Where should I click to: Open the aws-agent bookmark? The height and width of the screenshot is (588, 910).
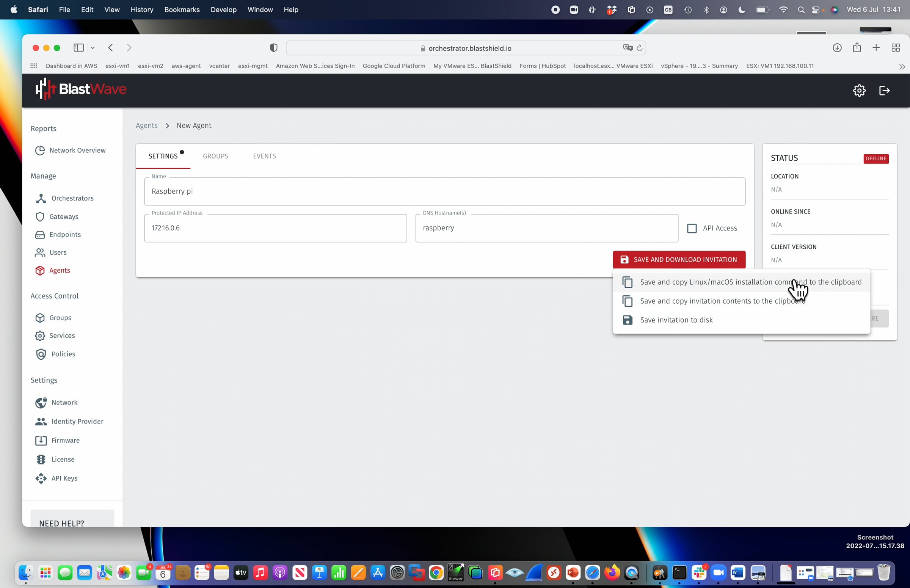click(x=186, y=66)
